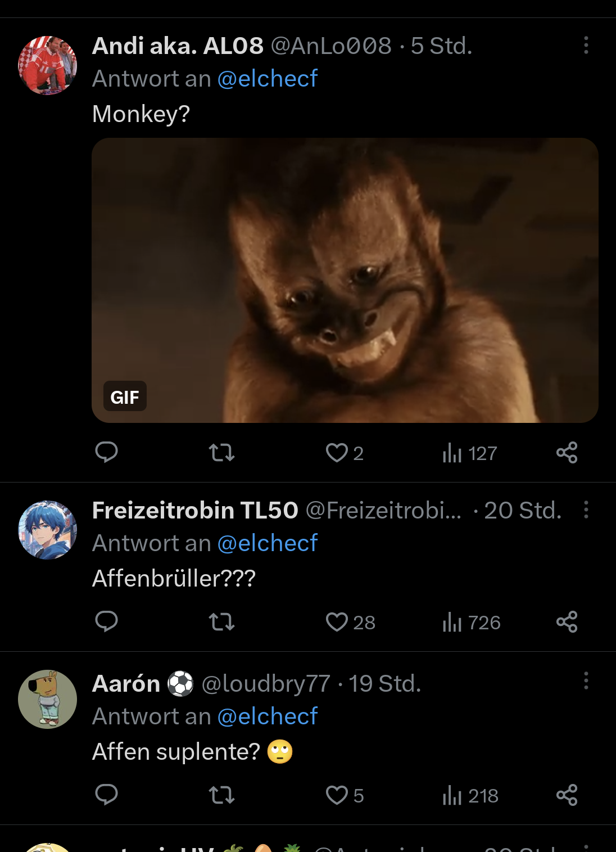Share Andi aka. AL08's Monkey tweet
Screen dimensions: 616x852
click(x=567, y=452)
